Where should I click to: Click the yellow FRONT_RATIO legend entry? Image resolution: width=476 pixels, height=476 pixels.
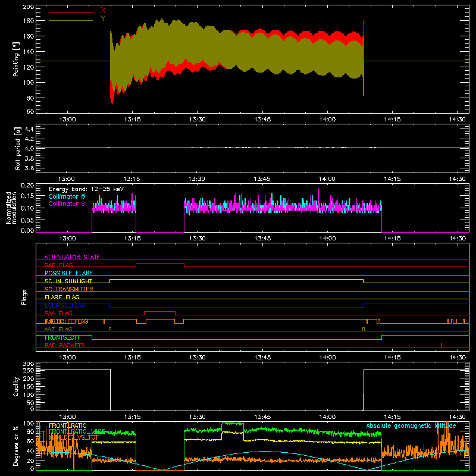68,425
